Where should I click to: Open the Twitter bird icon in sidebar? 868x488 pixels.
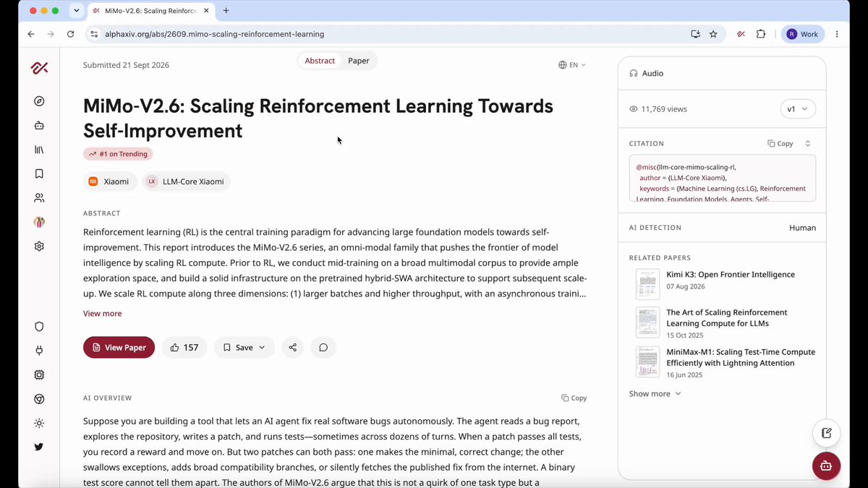pos(39,447)
